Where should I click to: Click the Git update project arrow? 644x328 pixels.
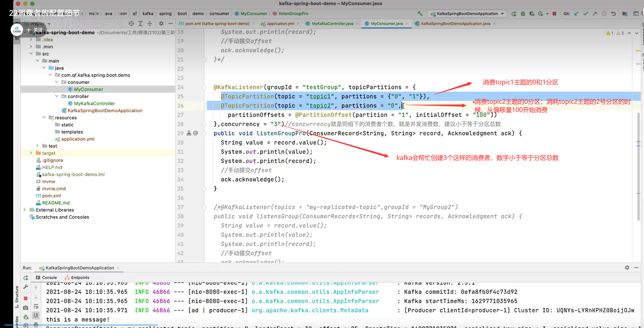576,13
